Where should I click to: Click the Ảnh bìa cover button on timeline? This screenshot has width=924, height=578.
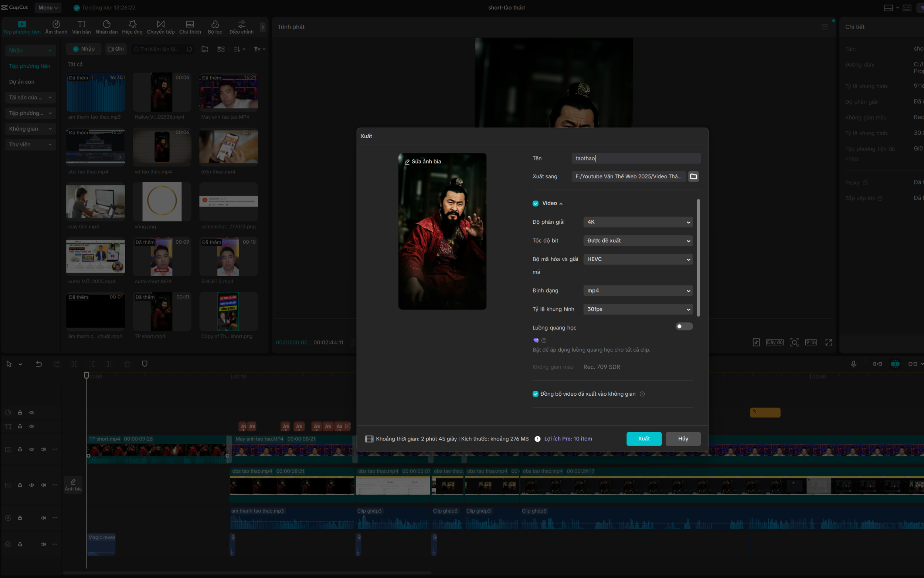pos(73,485)
